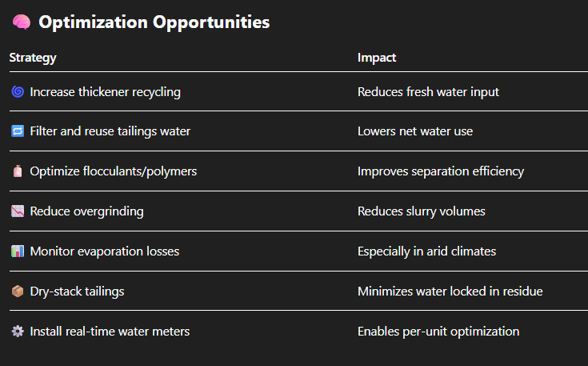Click the bar chart icon beside Monitor evaporation
The width and height of the screenshot is (588, 366).
[18, 251]
